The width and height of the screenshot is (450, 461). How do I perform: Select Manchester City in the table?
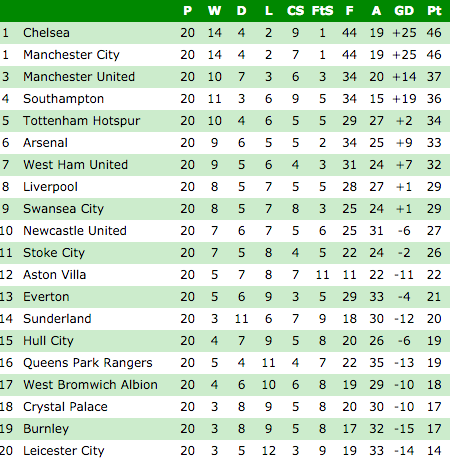point(71,55)
